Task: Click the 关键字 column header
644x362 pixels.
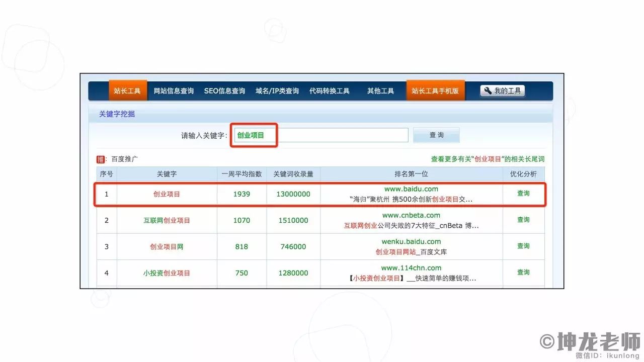Action: click(167, 174)
